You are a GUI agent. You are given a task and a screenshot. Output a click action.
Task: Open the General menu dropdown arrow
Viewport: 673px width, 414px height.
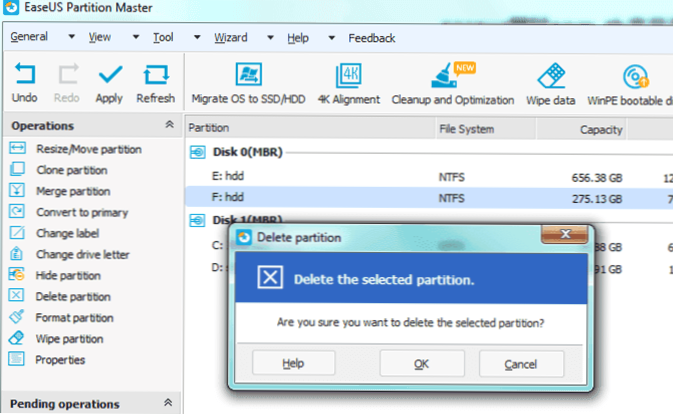click(x=72, y=37)
